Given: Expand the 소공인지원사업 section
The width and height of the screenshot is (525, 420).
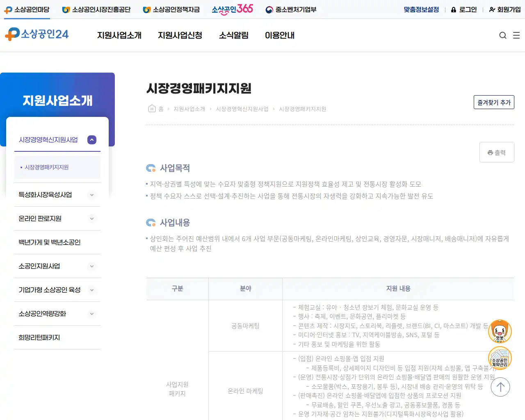Looking at the screenshot, I should 92,266.
